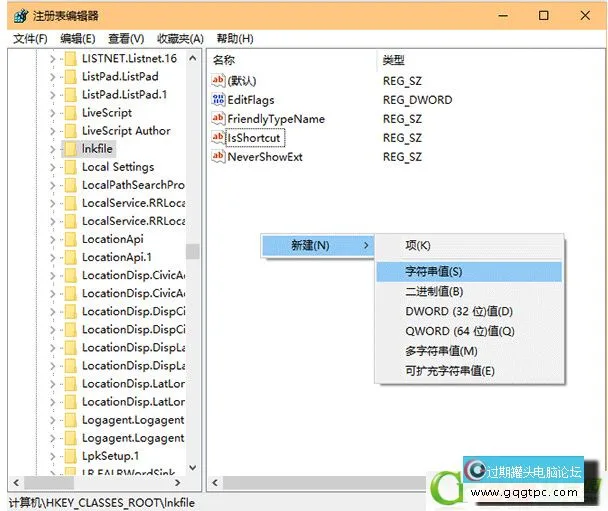The image size is (608, 511).
Task: Click the string icon of (默认) value
Action: pos(218,81)
